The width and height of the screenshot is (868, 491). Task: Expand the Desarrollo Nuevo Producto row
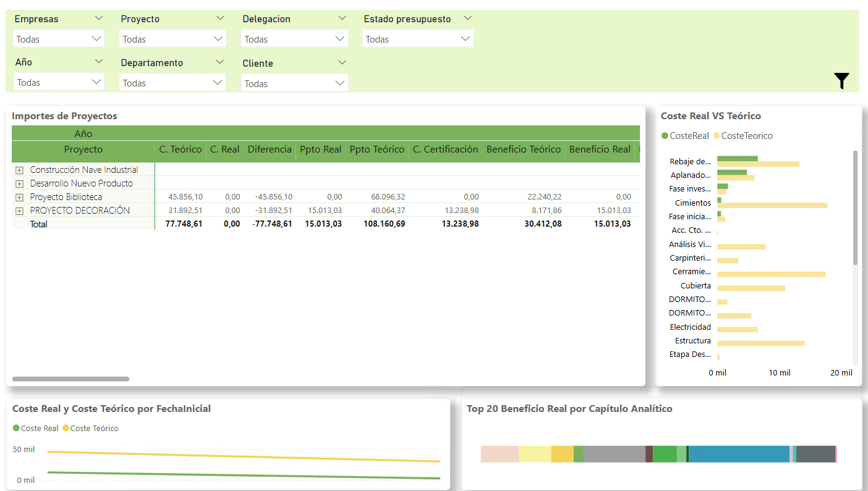pyautogui.click(x=20, y=183)
